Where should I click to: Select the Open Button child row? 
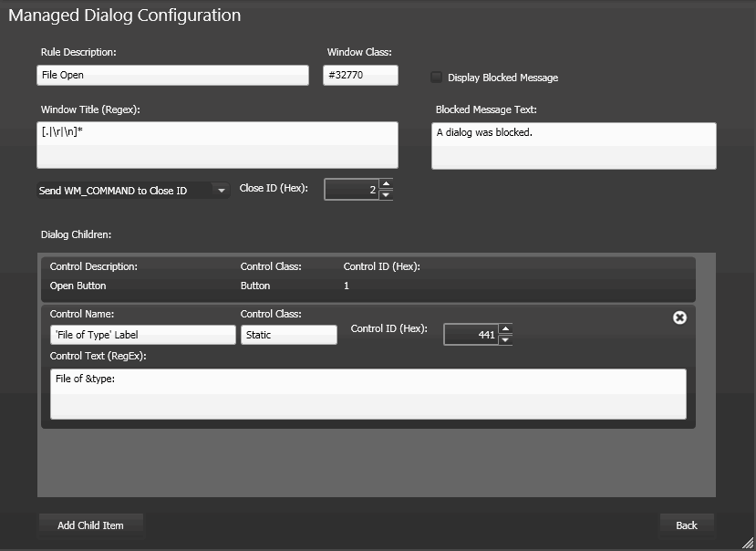tap(368, 280)
